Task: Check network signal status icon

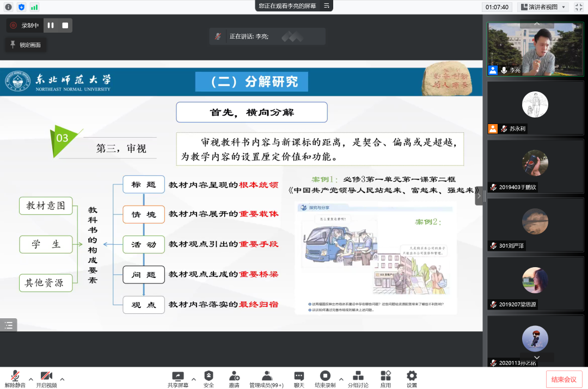Action: tap(34, 7)
